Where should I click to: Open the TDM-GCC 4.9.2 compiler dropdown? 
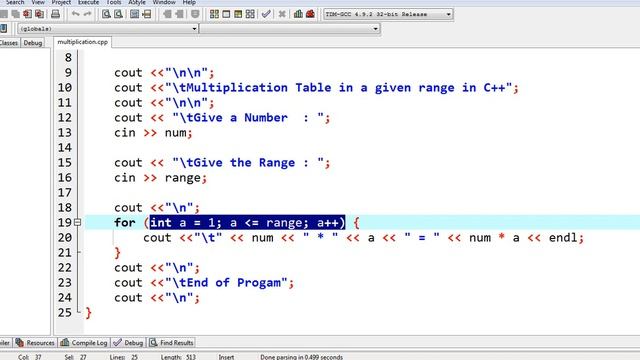[x=388, y=14]
